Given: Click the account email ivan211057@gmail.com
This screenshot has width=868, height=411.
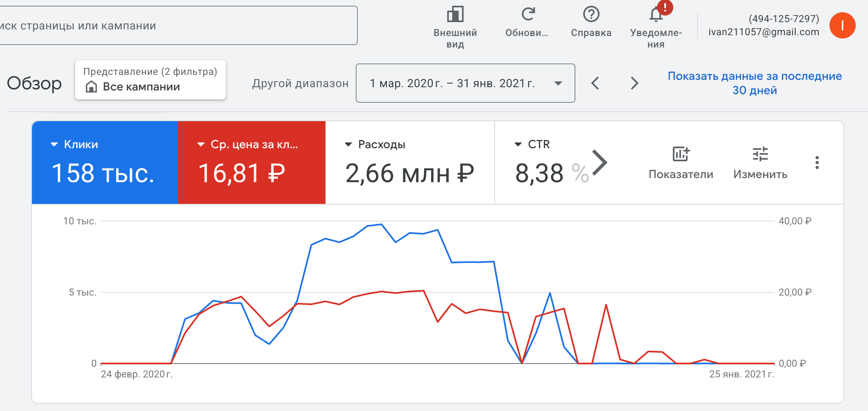Looking at the screenshot, I should coord(763,32).
